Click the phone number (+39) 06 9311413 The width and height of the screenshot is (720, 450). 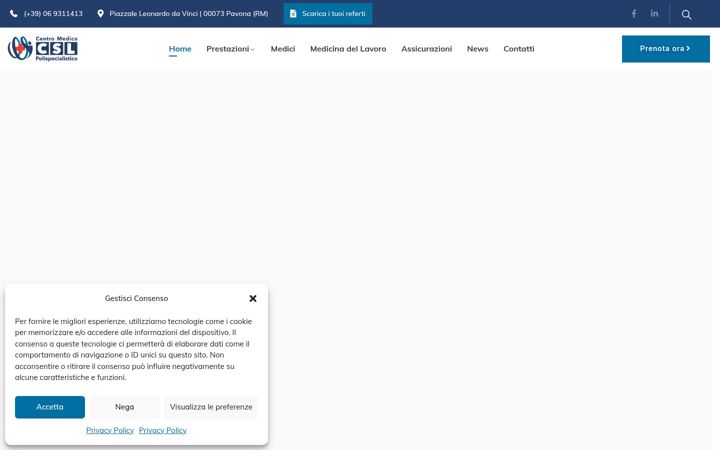pos(53,14)
